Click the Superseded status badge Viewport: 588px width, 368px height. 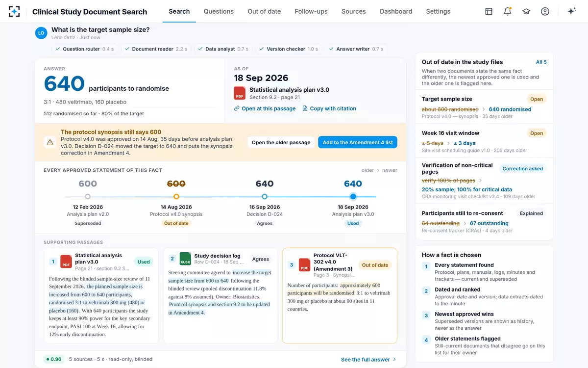(x=88, y=223)
